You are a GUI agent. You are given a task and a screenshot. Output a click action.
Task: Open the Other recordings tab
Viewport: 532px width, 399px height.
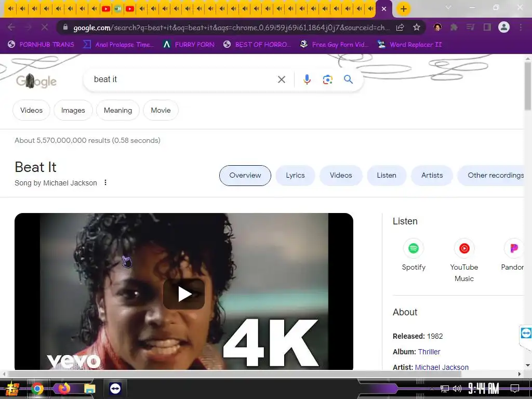click(491, 176)
